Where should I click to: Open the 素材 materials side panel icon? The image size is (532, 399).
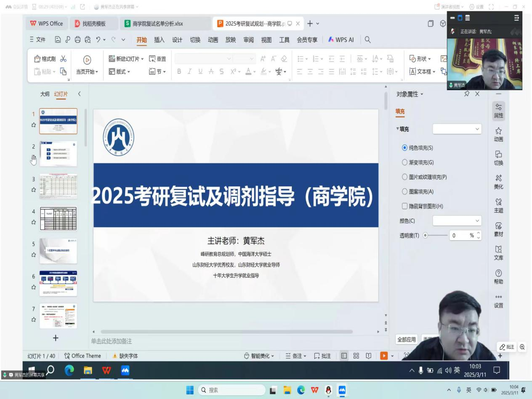point(499,230)
